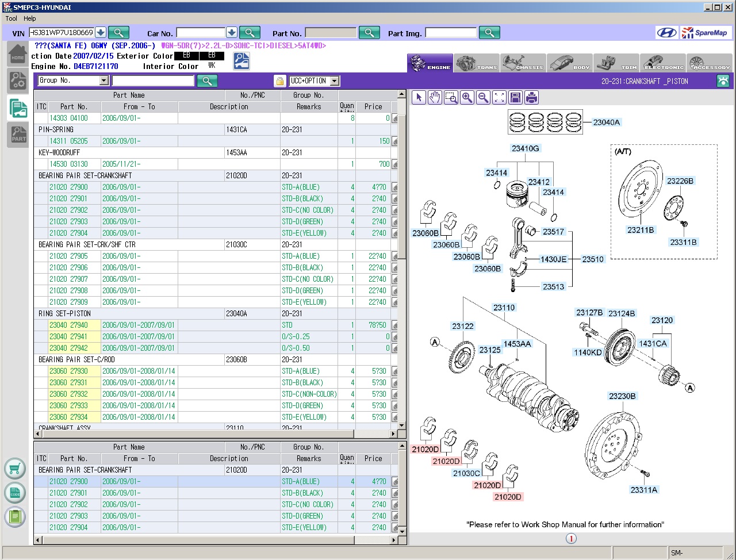Open vehicle detail search icon
The image size is (736, 560).
[241, 61]
